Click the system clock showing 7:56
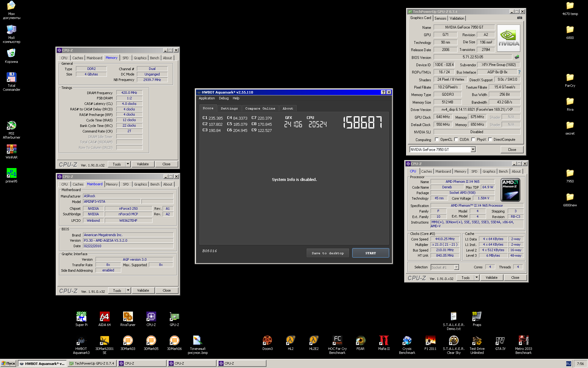The width and height of the screenshot is (588, 368). click(x=580, y=364)
